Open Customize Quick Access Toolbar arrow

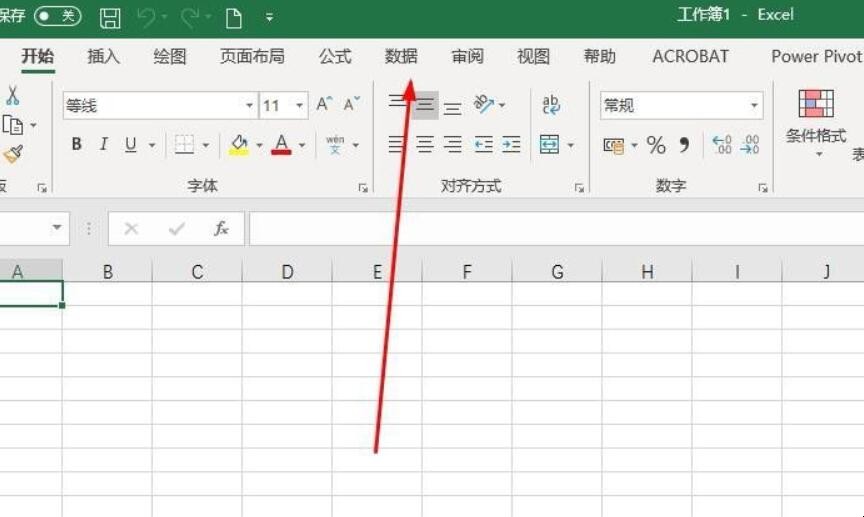pyautogui.click(x=269, y=18)
